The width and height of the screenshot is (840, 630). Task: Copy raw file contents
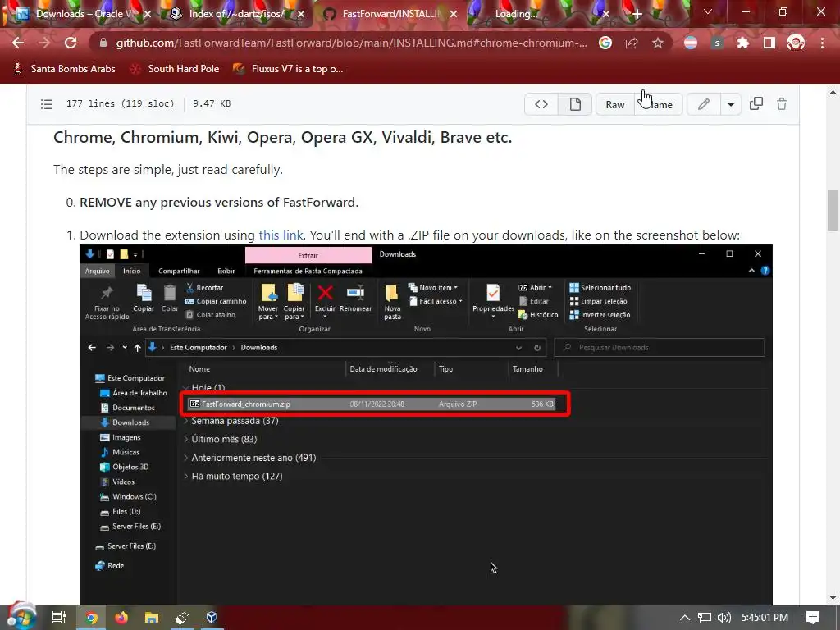(756, 103)
